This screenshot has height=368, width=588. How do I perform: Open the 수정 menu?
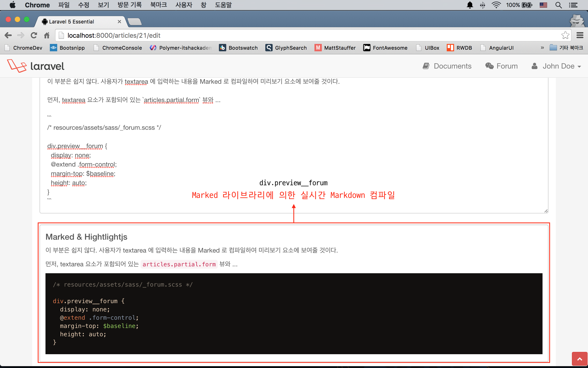click(x=84, y=5)
